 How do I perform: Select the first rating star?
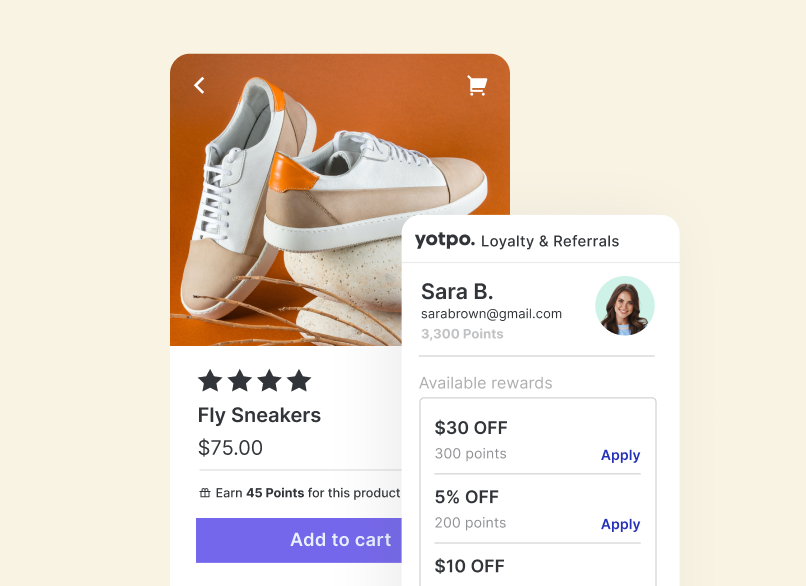pyautogui.click(x=210, y=381)
